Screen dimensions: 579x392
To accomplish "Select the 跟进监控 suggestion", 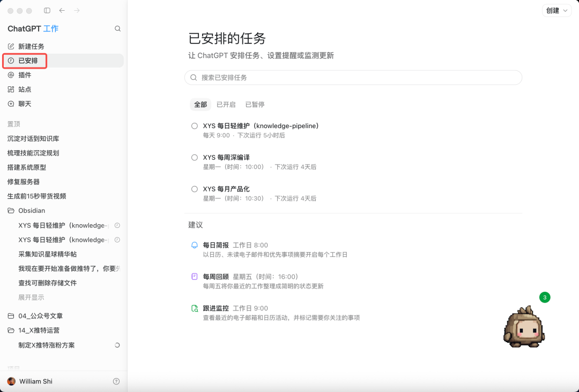I will tap(353, 312).
